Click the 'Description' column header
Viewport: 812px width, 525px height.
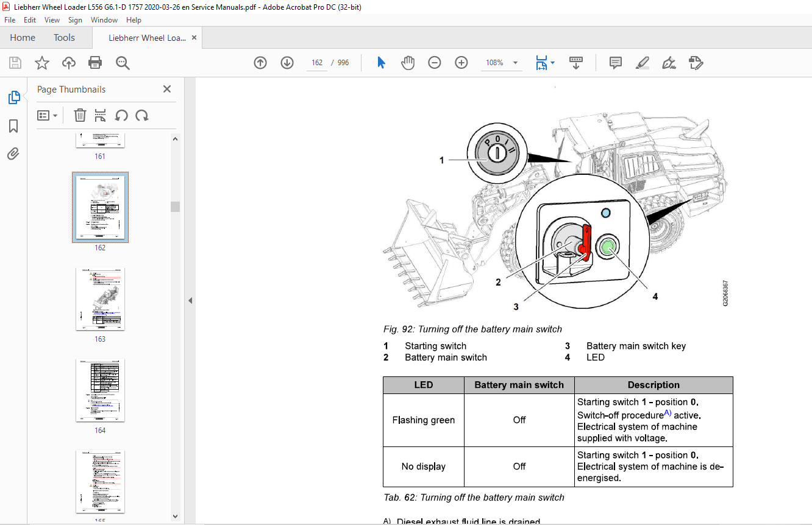point(654,385)
